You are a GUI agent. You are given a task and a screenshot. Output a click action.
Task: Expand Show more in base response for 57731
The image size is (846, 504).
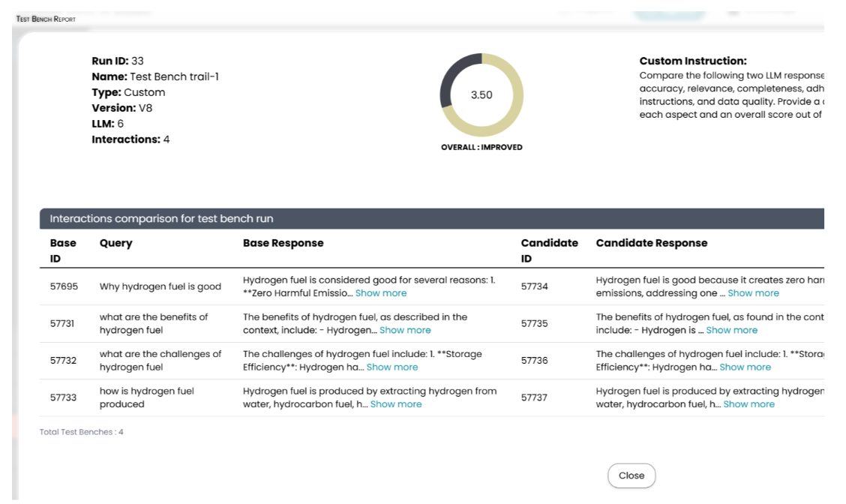pos(405,330)
